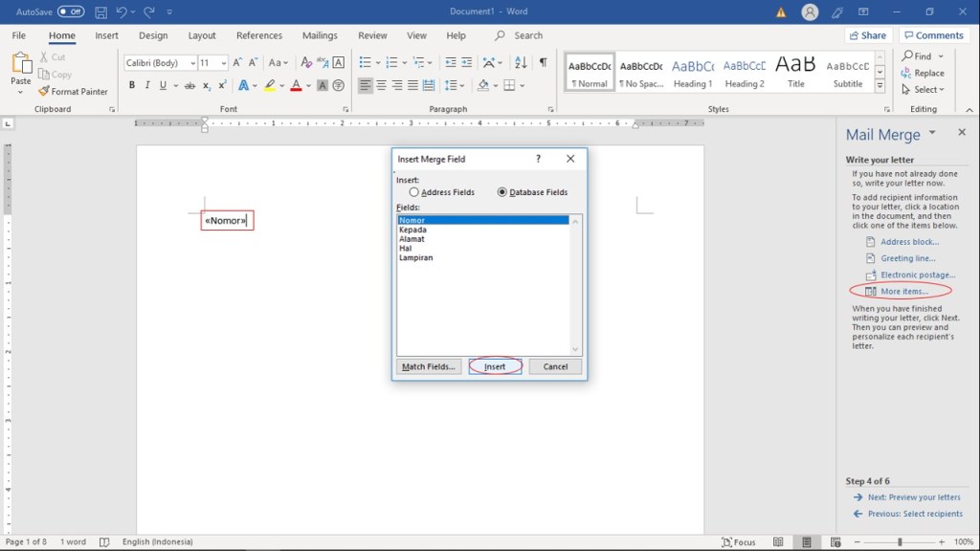Viewport: 980px width, 551px height.
Task: Click the Paste icon
Action: [x=21, y=65]
